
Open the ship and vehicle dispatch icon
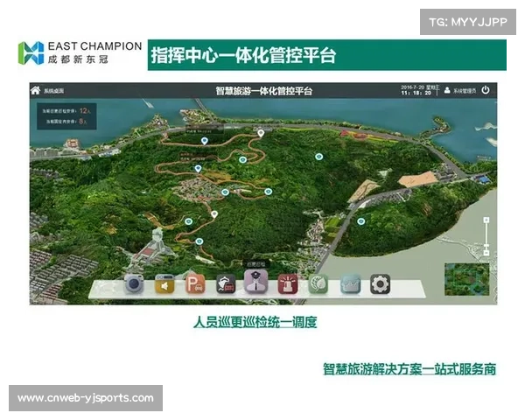[x=226, y=284]
